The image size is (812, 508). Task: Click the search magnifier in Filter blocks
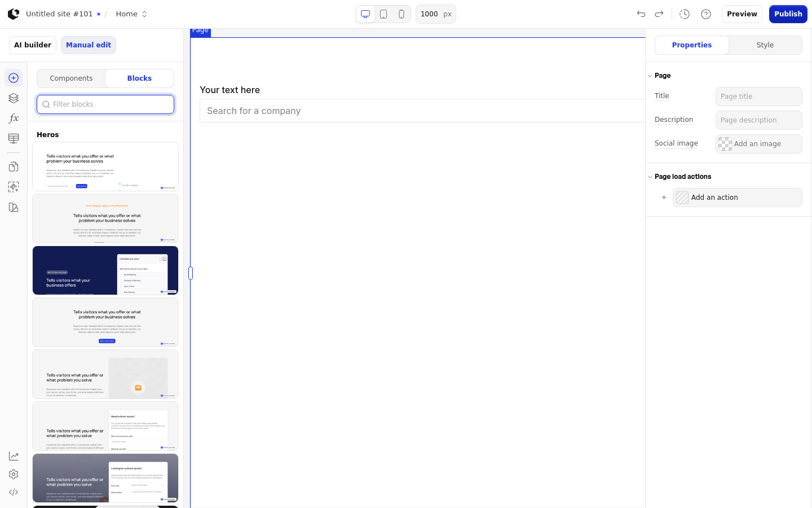click(x=46, y=104)
